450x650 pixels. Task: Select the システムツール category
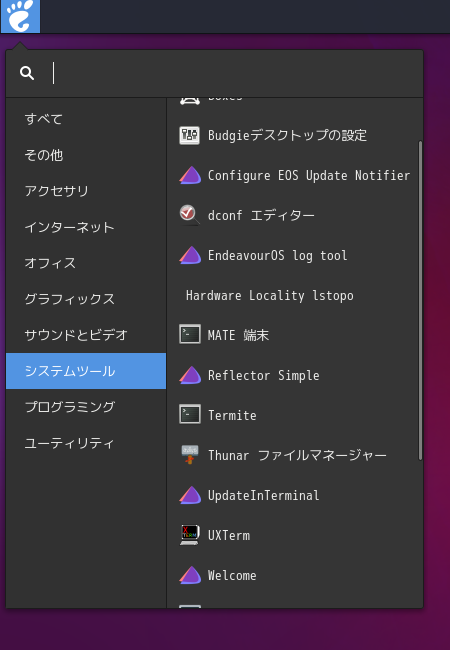86,371
